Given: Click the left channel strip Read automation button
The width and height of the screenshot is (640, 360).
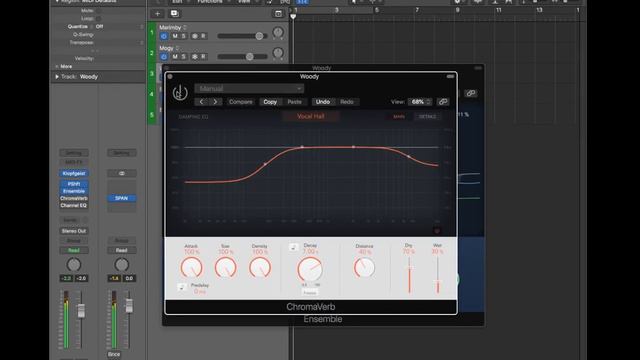Looking at the screenshot, I should click(74, 250).
